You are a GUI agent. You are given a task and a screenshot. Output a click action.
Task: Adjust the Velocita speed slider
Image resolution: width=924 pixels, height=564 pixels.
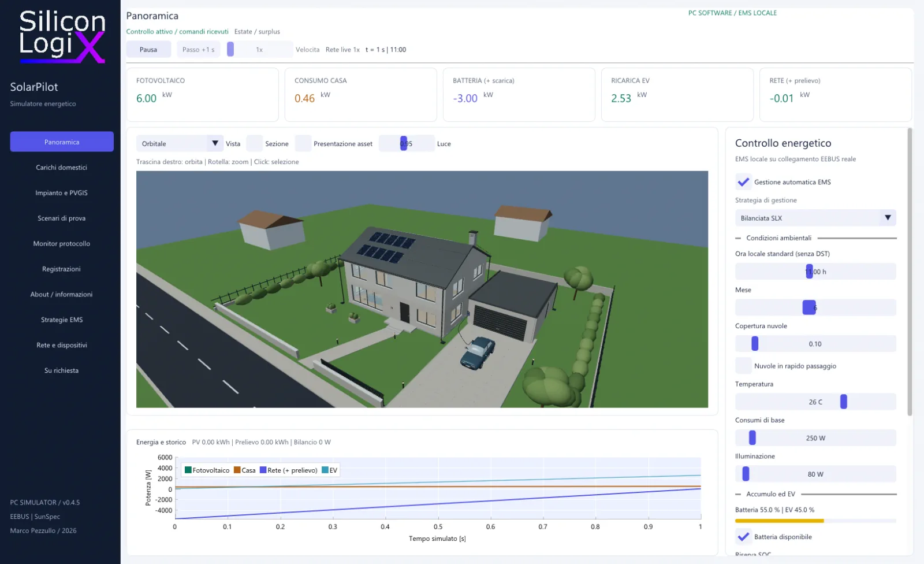259,49
